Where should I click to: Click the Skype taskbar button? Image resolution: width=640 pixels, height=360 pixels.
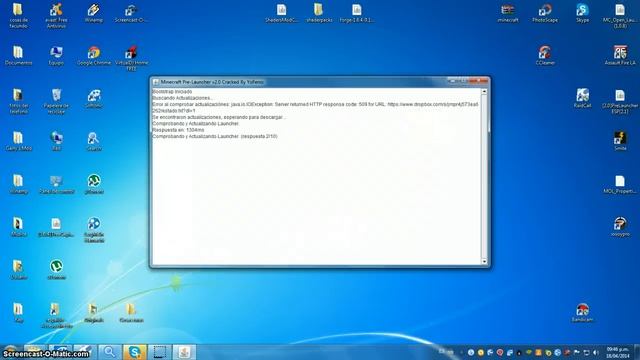(x=134, y=352)
